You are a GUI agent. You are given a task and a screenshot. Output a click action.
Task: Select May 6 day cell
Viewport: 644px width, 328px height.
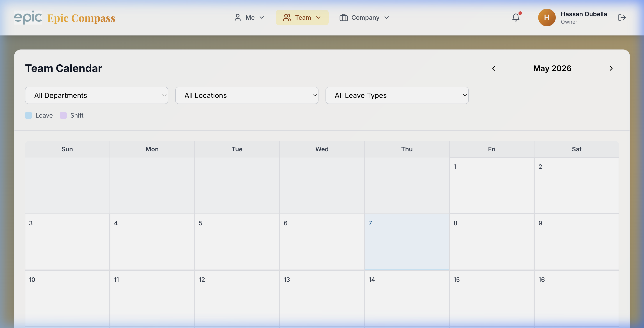(x=322, y=242)
